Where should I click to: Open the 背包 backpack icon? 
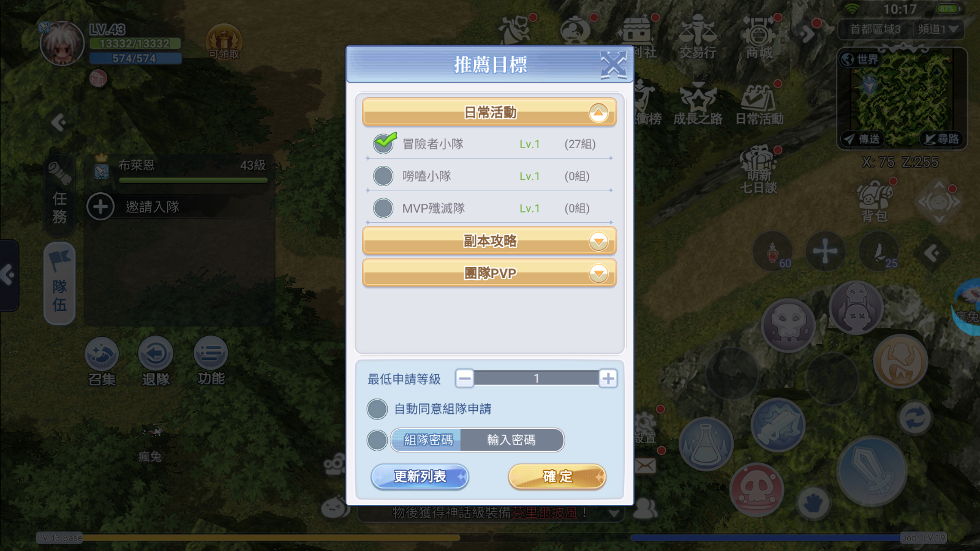874,201
